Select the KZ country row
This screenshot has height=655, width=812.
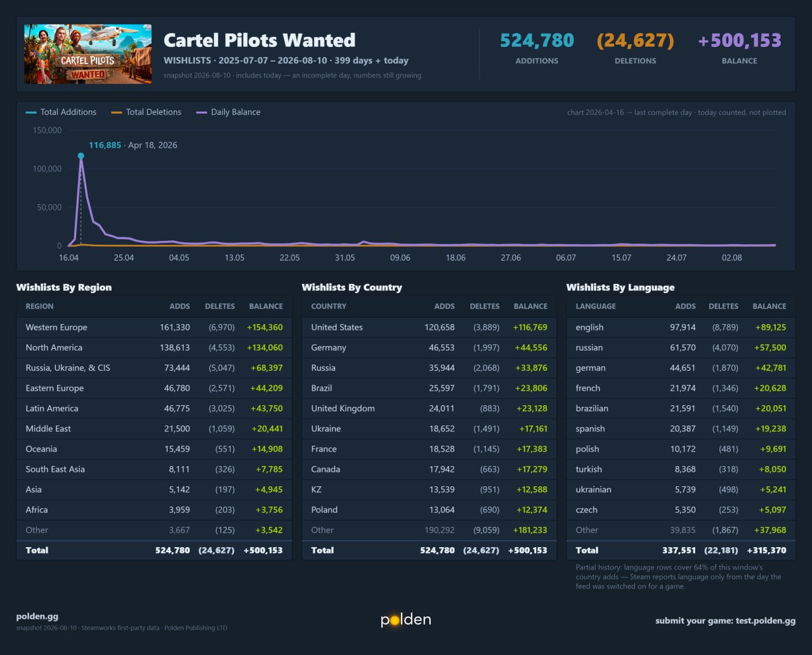click(429, 490)
